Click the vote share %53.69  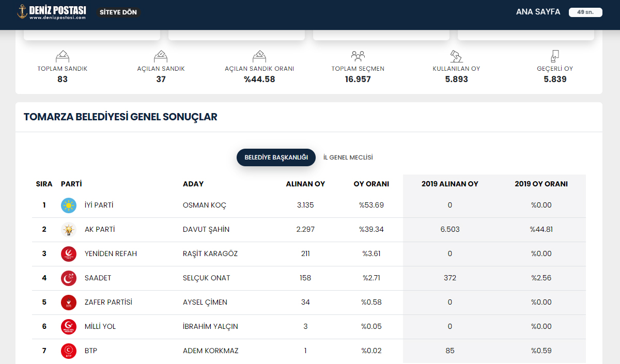371,205
